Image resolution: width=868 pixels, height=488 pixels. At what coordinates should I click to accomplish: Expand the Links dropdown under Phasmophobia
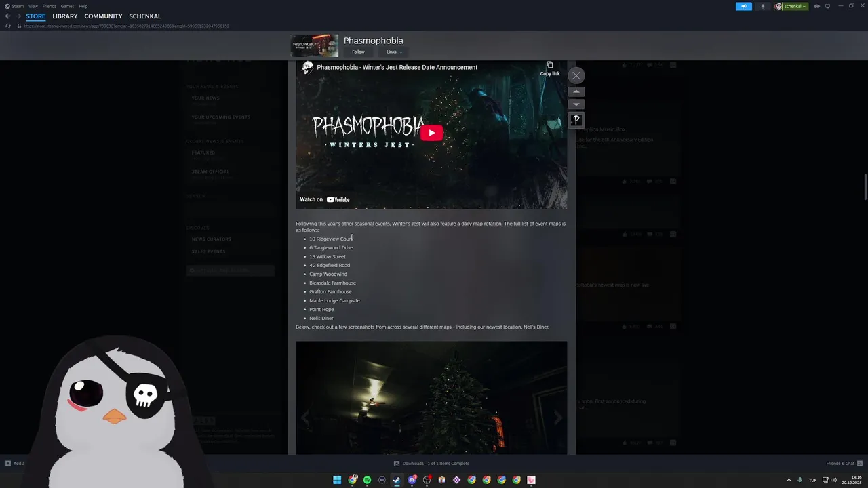(394, 52)
